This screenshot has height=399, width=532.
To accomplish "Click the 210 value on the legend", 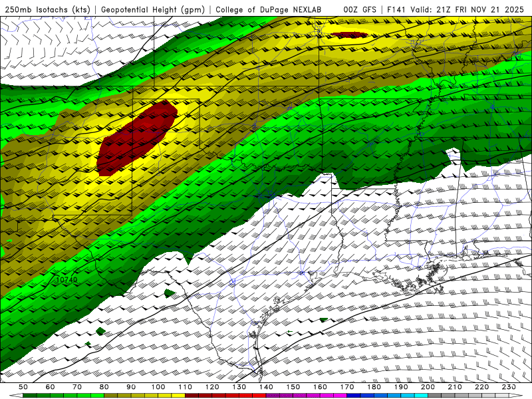I will 456,387.
